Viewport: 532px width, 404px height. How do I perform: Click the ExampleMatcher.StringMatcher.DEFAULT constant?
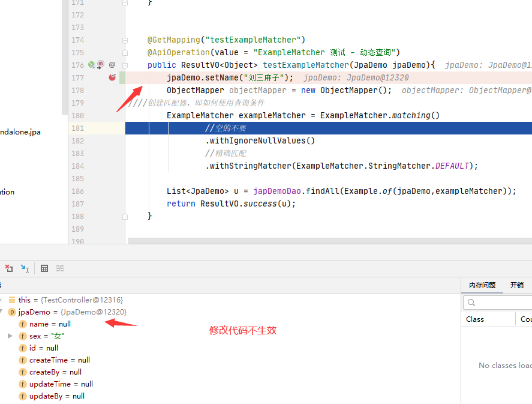383,166
